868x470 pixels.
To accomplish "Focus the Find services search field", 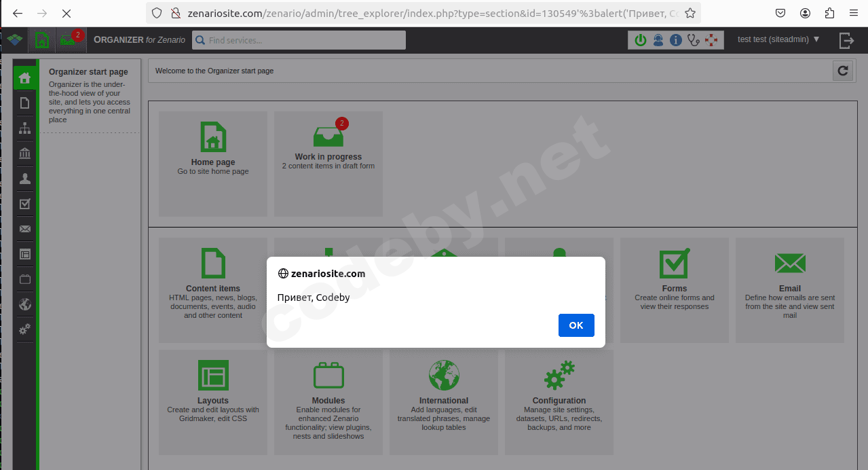I will [x=299, y=40].
